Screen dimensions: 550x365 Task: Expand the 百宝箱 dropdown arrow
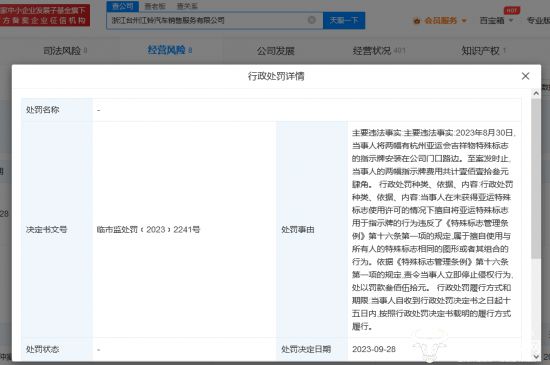tap(511, 20)
